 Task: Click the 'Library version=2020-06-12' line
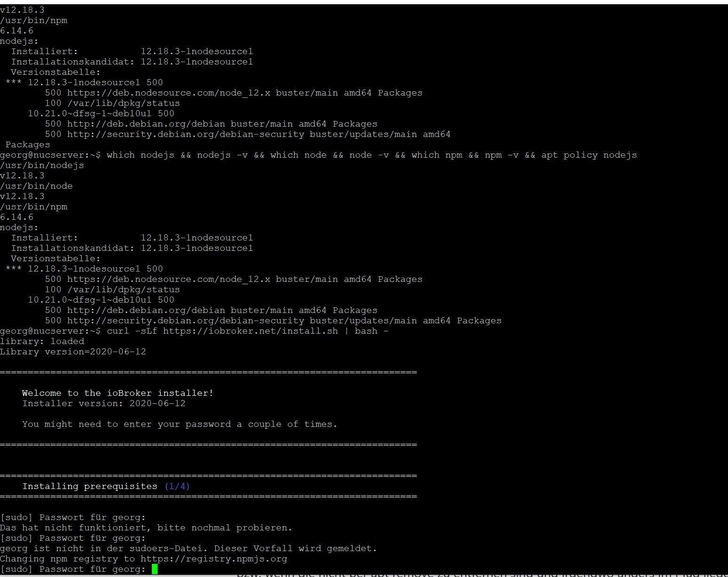(73, 352)
